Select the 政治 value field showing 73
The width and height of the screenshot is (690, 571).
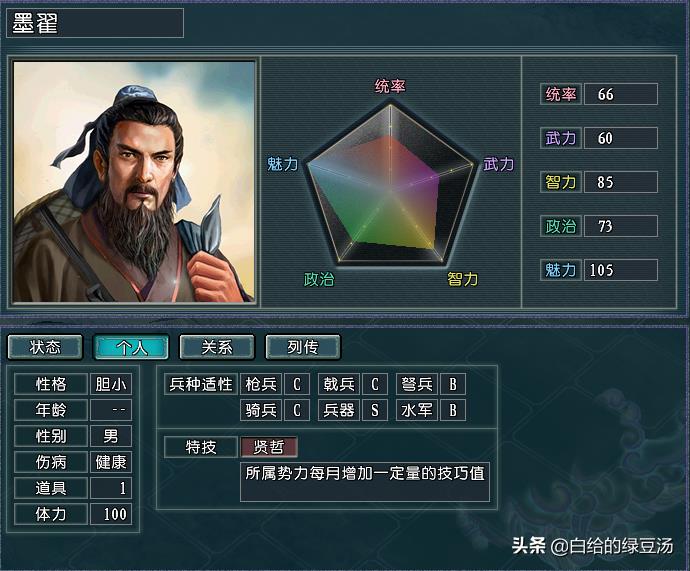(621, 226)
